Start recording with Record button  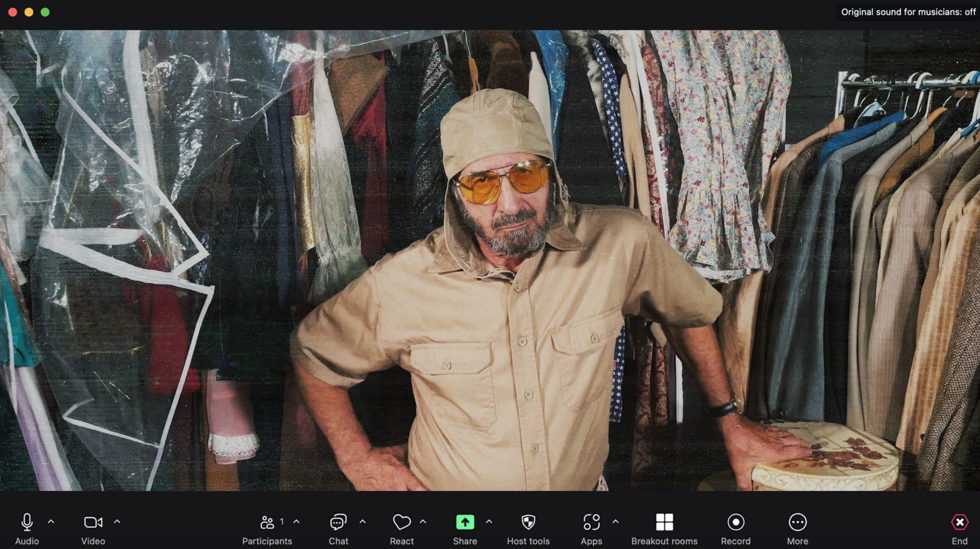[735, 522]
